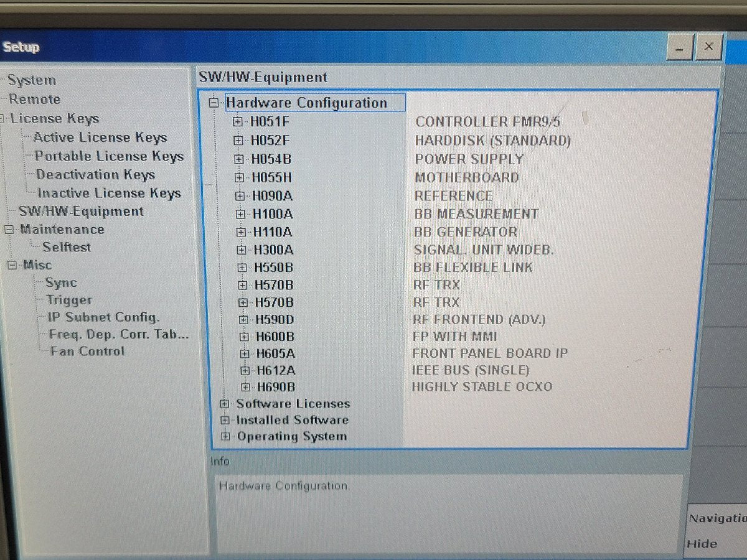Select the H690B row label
747x560 pixels.
(x=276, y=387)
